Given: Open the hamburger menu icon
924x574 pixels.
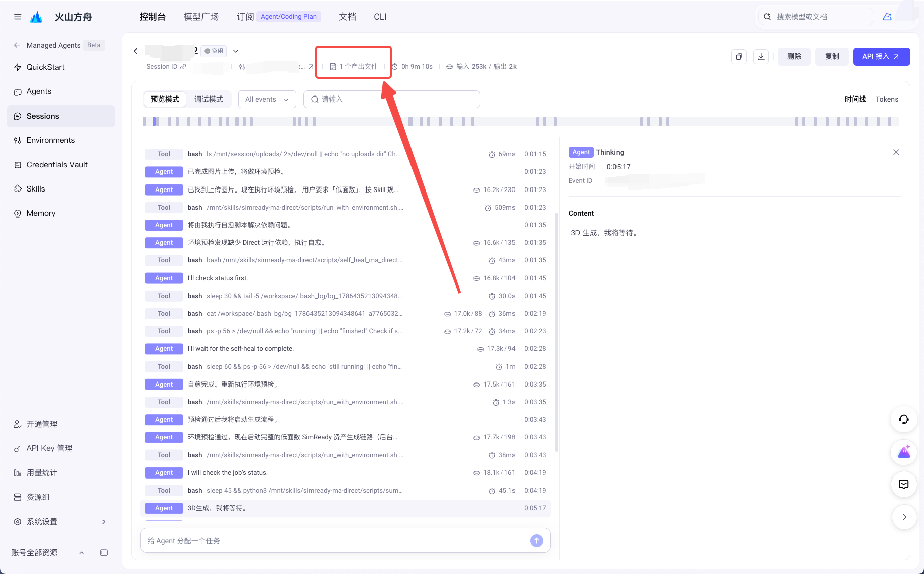Looking at the screenshot, I should (x=18, y=17).
